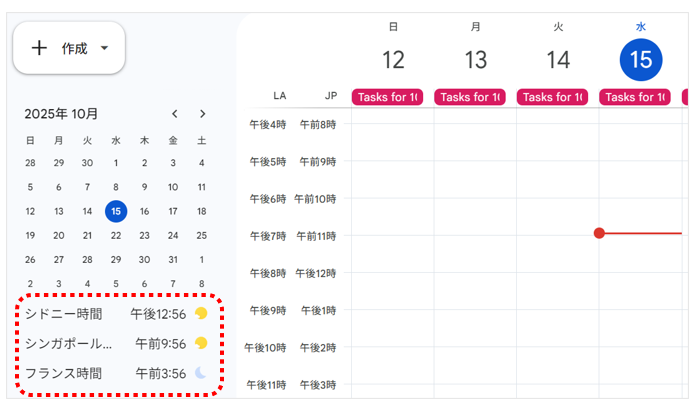Click the plus icon on the 作成 button

tap(39, 48)
